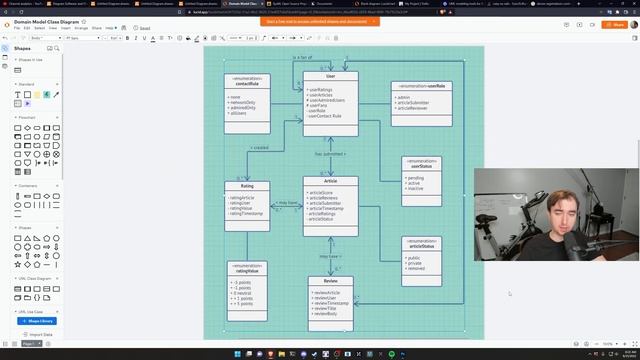The width and height of the screenshot is (640, 360).
Task: Open line color pencil tool
Action: [x=197, y=38]
